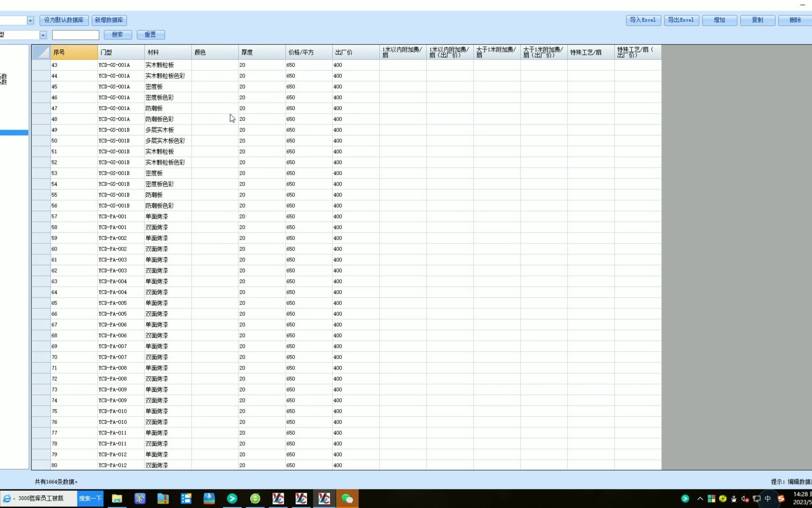Click the 复制 button
812x508 pixels.
click(757, 20)
